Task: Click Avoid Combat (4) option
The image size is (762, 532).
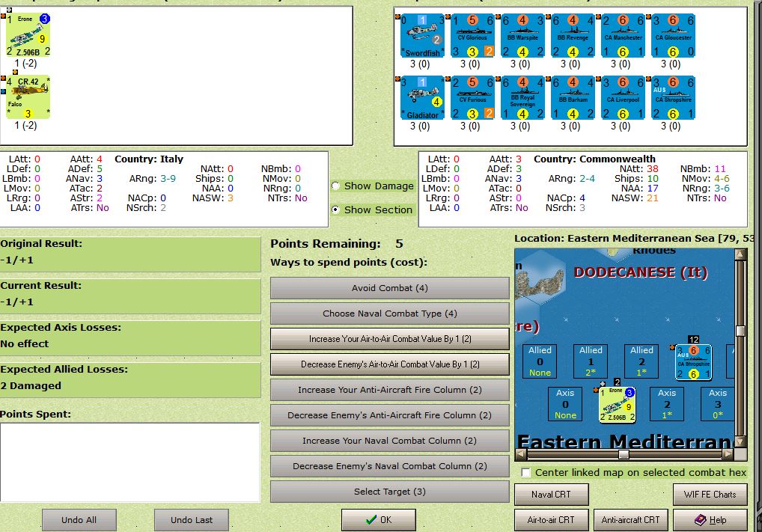Action: pos(390,288)
